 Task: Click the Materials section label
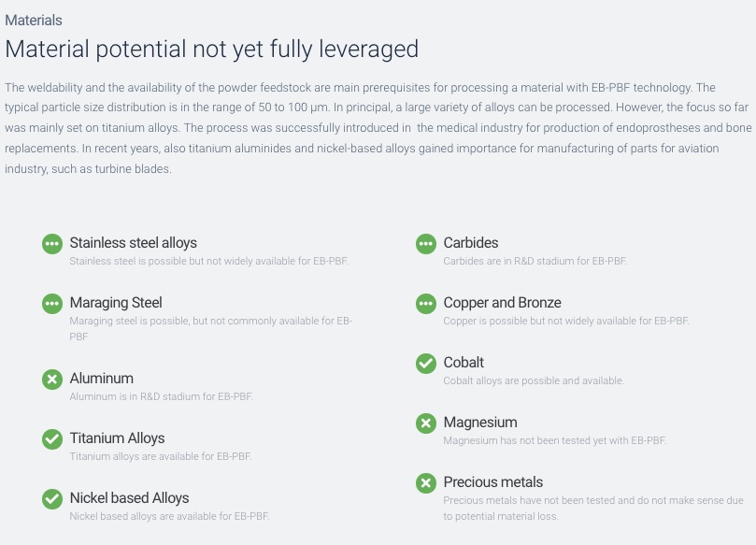point(34,21)
